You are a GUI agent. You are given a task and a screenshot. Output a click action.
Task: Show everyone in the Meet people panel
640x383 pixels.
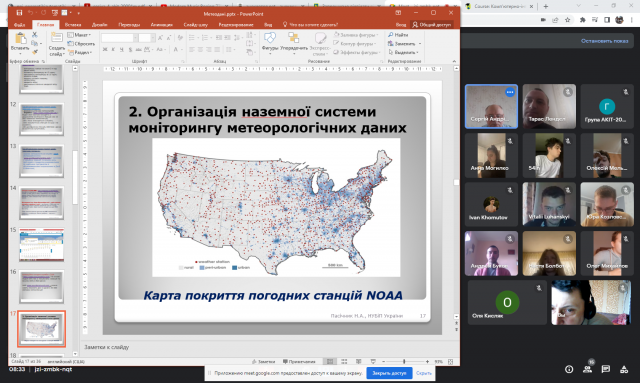pyautogui.click(x=587, y=369)
